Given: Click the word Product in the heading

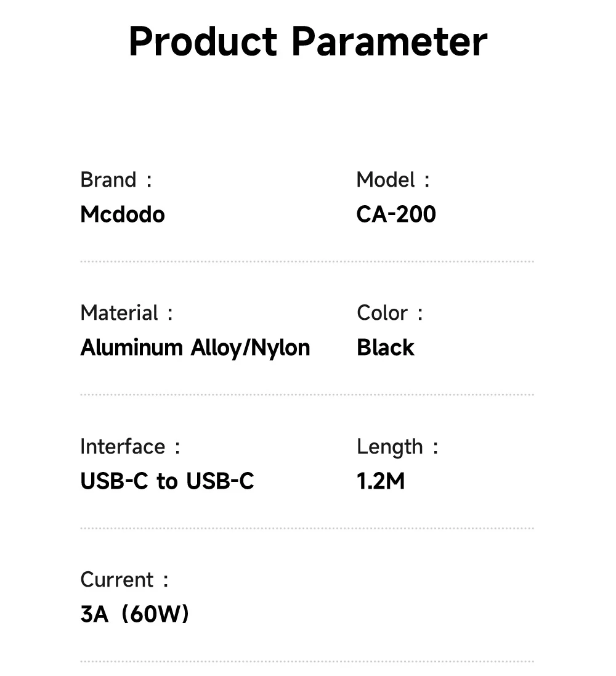Looking at the screenshot, I should pos(203,42).
